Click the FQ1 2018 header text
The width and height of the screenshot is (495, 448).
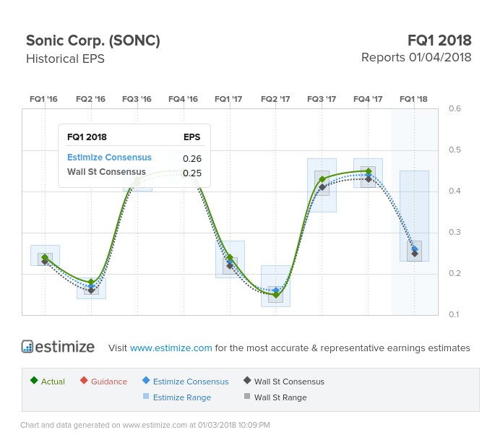pyautogui.click(x=439, y=40)
